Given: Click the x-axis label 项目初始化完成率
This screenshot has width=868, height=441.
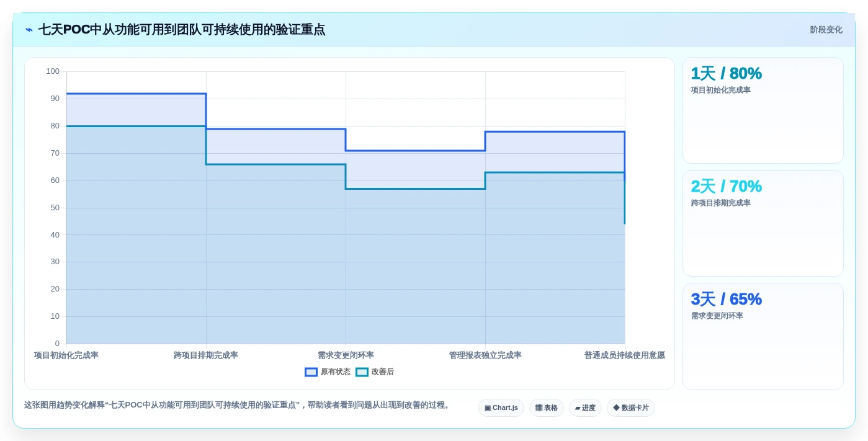Looking at the screenshot, I should (66, 355).
